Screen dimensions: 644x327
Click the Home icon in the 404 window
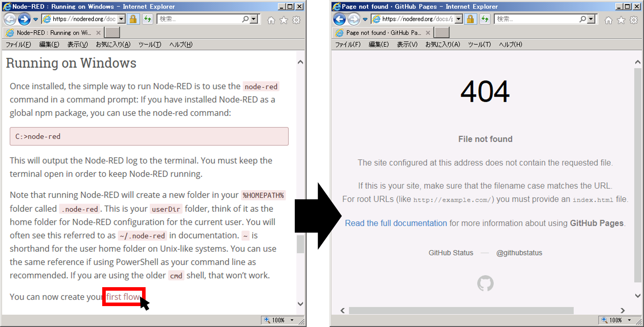click(608, 20)
